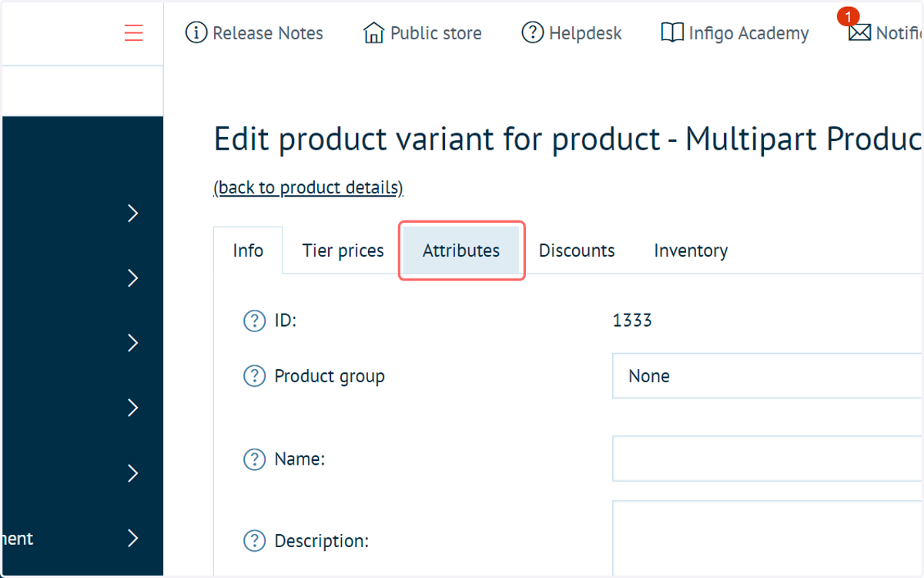Expand the fifth sidebar chevron item
Image resolution: width=924 pixels, height=578 pixels.
coord(133,472)
